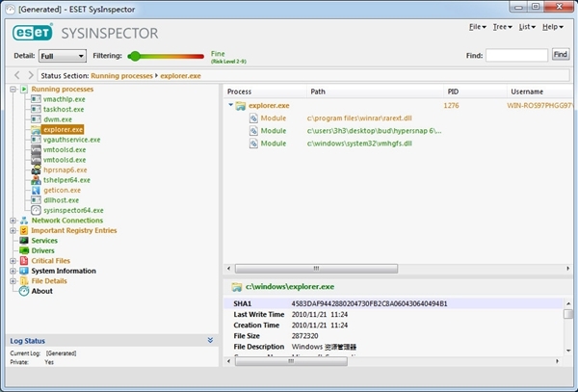The image size is (578, 392).
Task: Click the vmacthlp.exe process icon
Action: (x=36, y=99)
